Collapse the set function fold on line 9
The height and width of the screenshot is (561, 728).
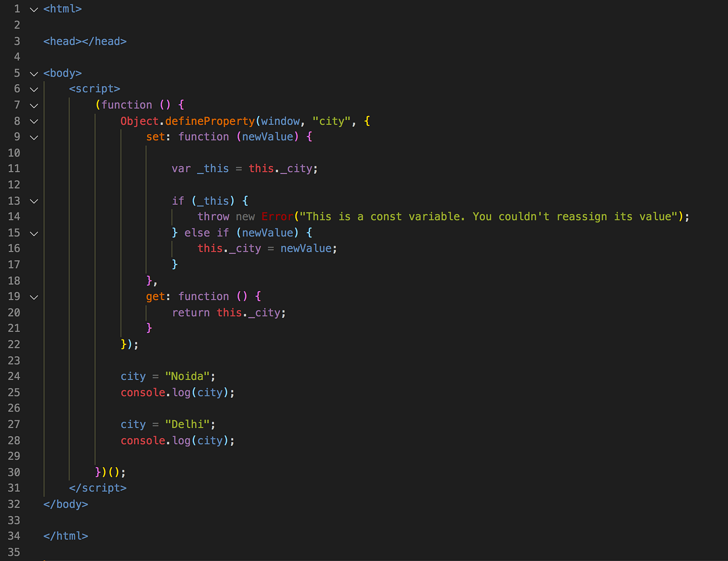(x=34, y=137)
